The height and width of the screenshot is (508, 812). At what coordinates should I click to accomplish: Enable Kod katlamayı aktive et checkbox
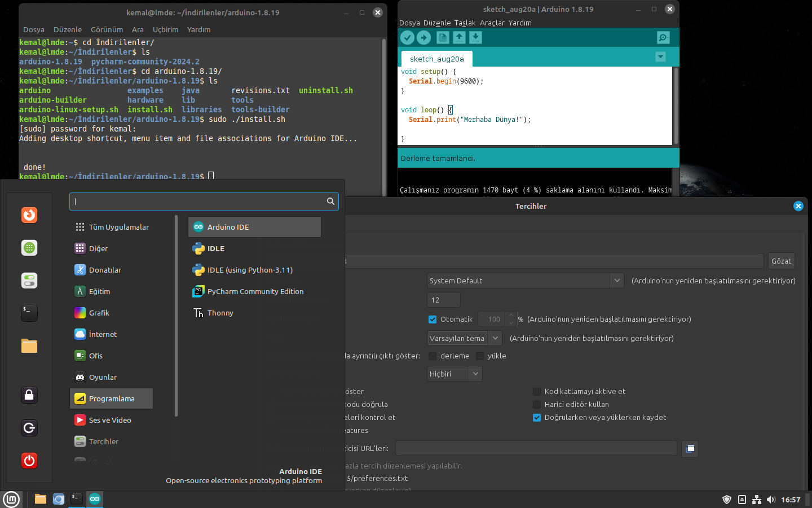coord(537,392)
